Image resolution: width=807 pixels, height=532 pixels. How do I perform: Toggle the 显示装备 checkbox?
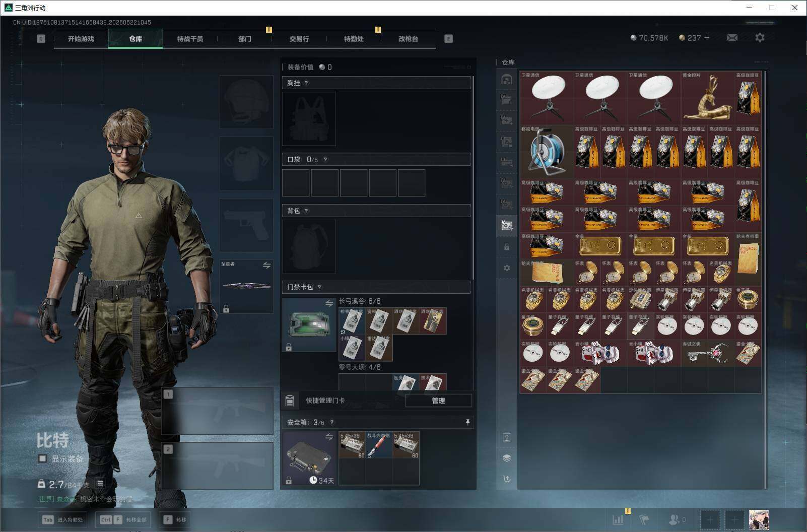[43, 458]
